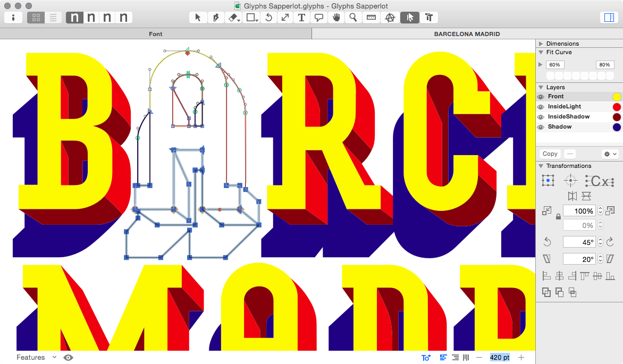Activate the Zoom magnifier tool
Screen dimensions: 623x364
[352, 17]
